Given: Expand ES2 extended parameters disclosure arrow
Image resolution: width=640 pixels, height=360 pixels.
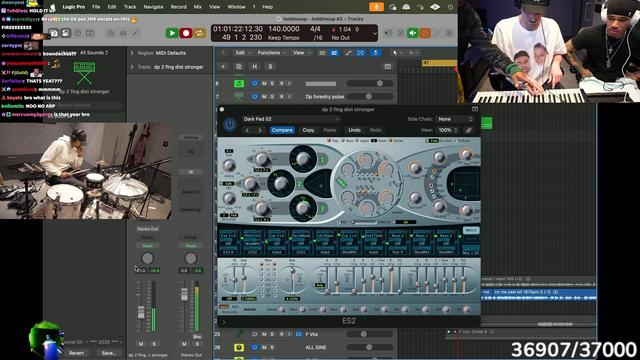Looking at the screenshot, I should [224, 322].
